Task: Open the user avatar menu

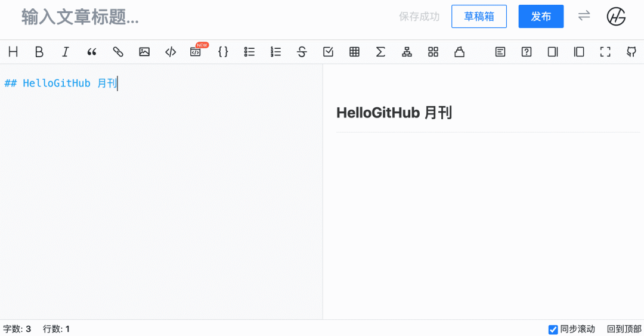Action: click(616, 17)
